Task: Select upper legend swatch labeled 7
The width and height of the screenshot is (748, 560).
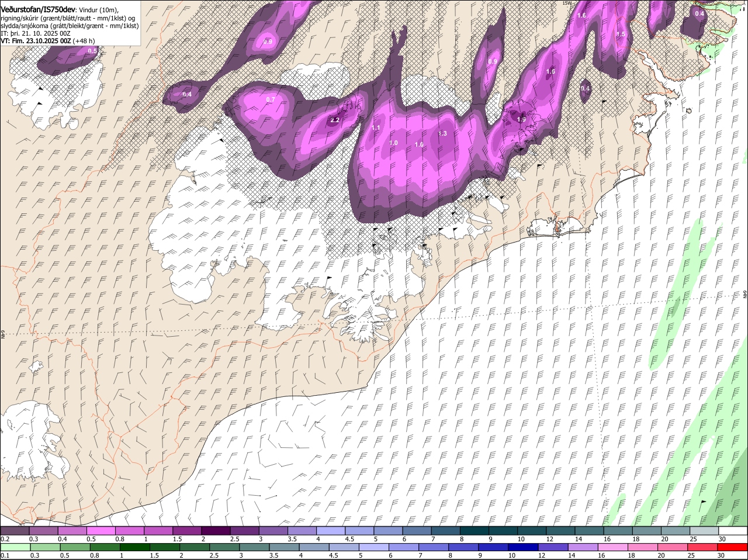Action: (446, 531)
